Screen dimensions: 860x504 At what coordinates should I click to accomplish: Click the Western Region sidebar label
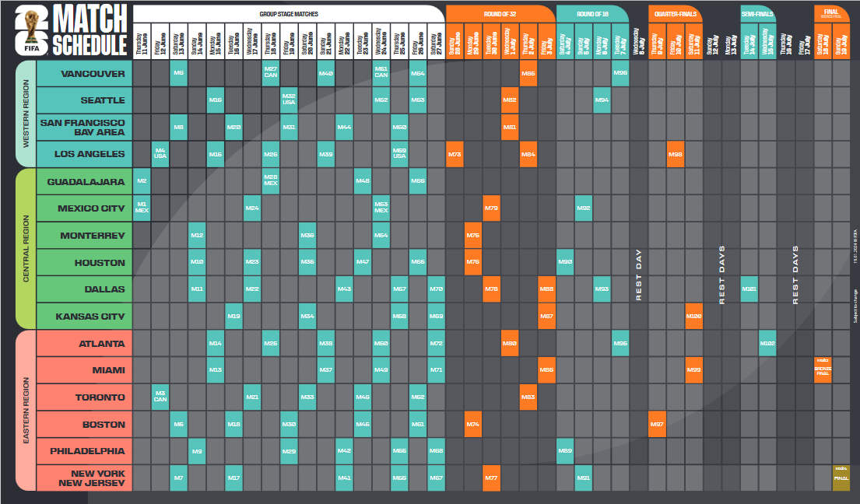(x=26, y=114)
